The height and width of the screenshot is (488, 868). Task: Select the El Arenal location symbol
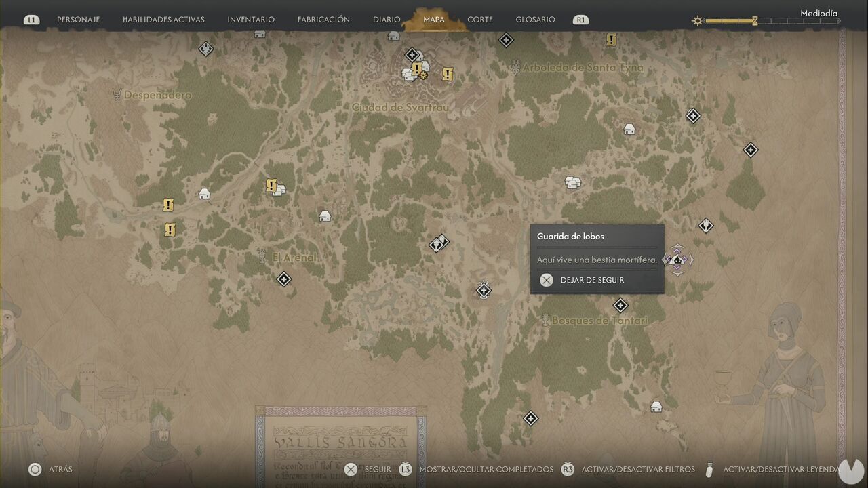click(262, 257)
